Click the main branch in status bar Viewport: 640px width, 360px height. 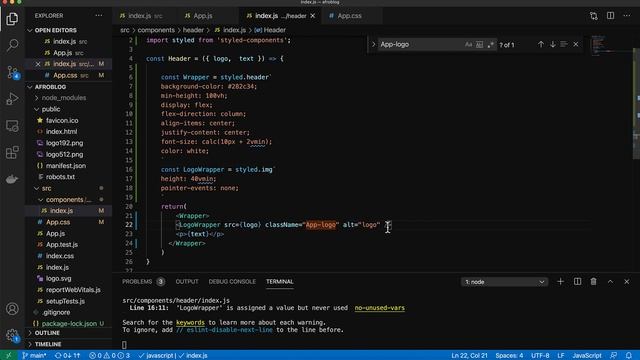pyautogui.click(x=34, y=356)
